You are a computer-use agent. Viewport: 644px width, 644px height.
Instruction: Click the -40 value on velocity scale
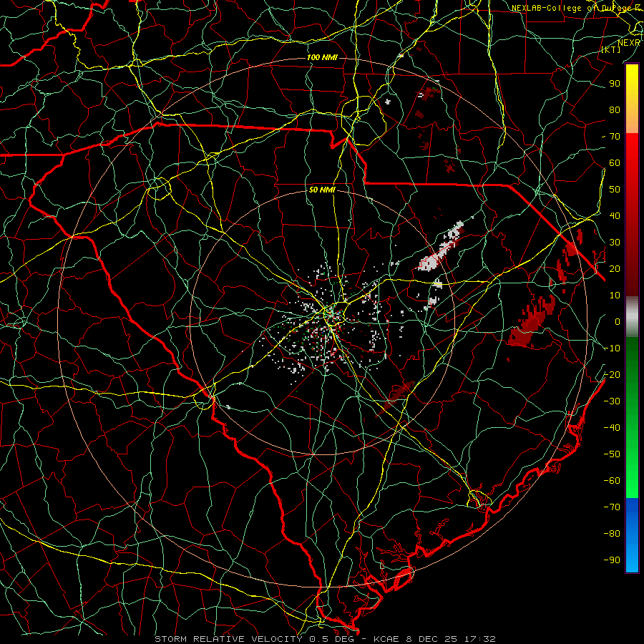tap(612, 428)
